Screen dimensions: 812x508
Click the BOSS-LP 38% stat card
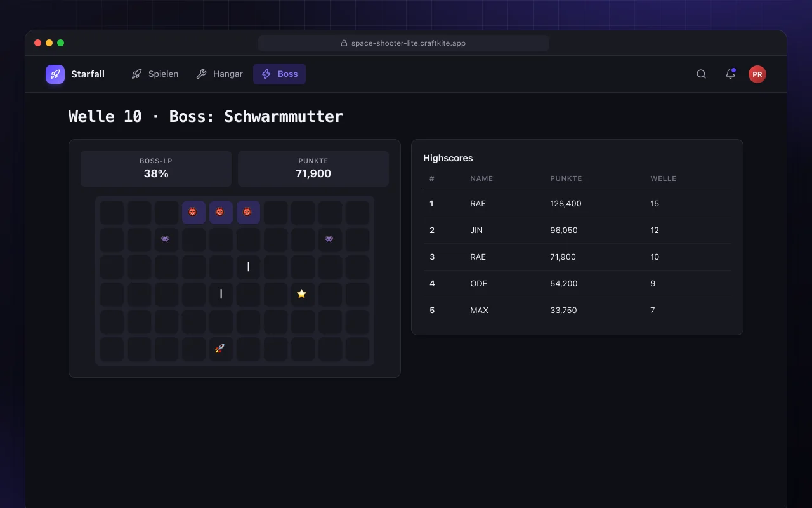pos(156,169)
